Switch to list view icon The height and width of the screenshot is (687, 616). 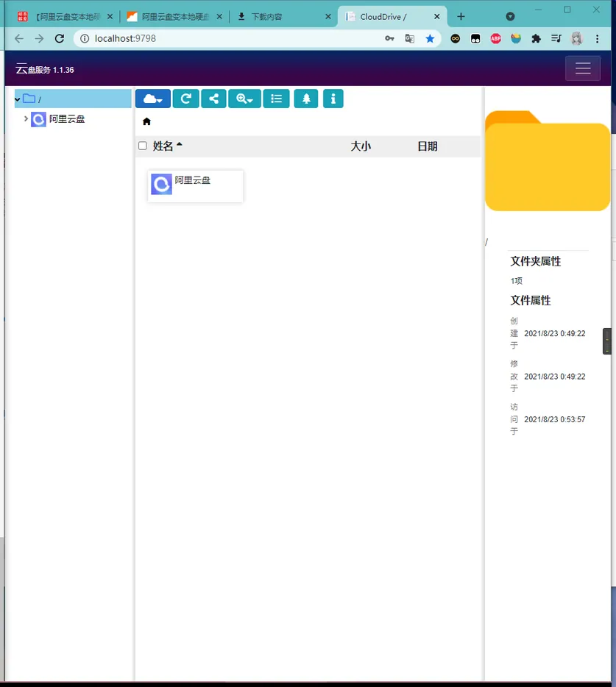(276, 99)
